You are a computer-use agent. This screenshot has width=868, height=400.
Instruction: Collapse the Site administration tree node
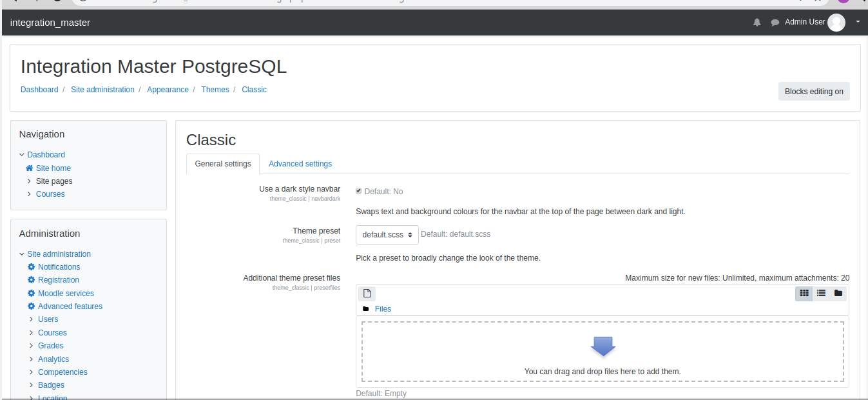(22, 254)
